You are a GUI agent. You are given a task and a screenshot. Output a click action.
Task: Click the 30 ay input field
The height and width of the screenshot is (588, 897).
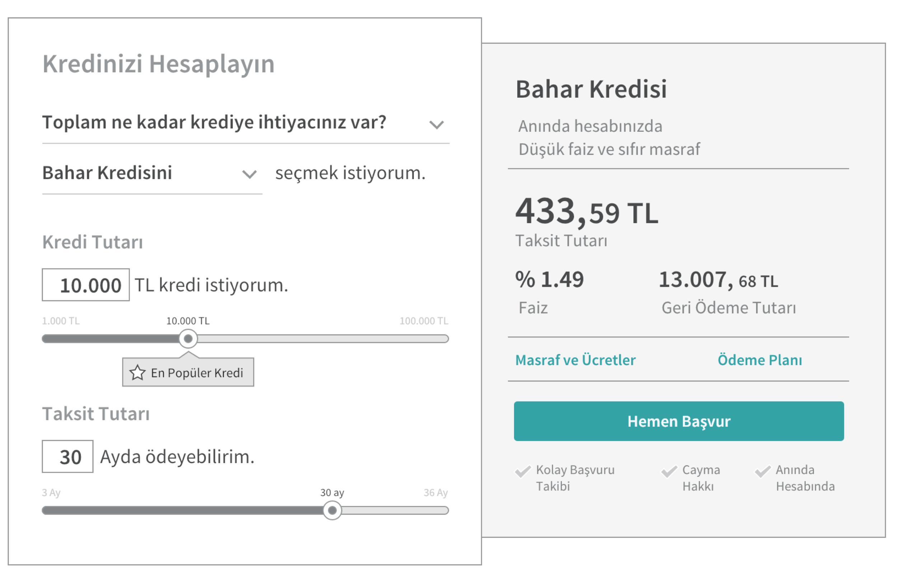click(68, 456)
